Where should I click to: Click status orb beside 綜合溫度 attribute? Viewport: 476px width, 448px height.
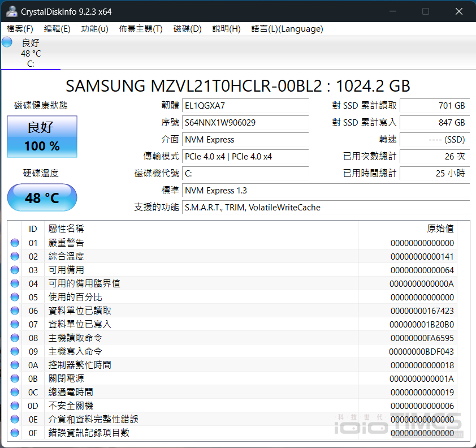tap(15, 257)
